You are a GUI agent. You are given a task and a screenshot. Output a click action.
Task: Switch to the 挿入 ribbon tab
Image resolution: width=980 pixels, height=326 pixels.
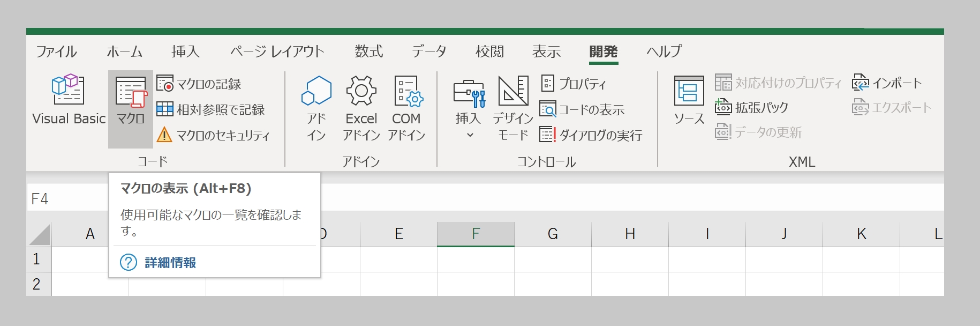tap(185, 51)
